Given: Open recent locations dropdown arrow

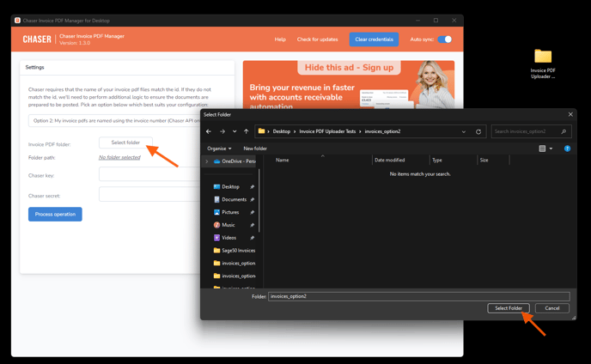Looking at the screenshot, I should pos(235,131).
